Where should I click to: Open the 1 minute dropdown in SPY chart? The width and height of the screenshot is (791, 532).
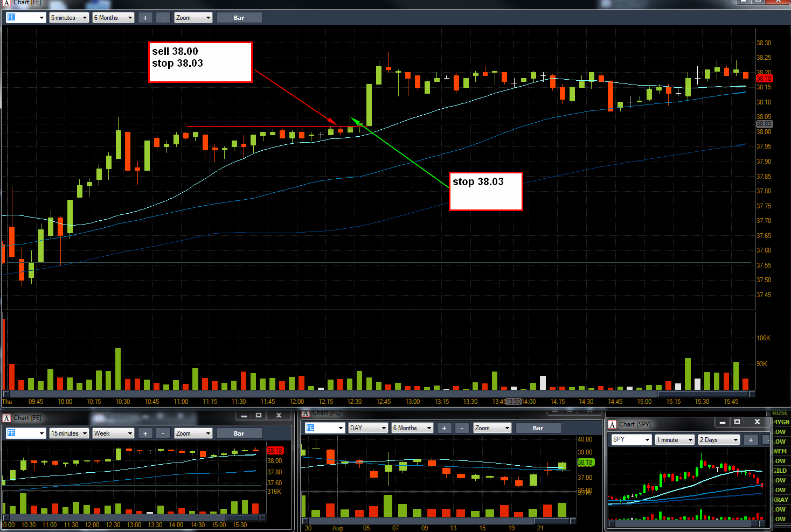tap(675, 440)
